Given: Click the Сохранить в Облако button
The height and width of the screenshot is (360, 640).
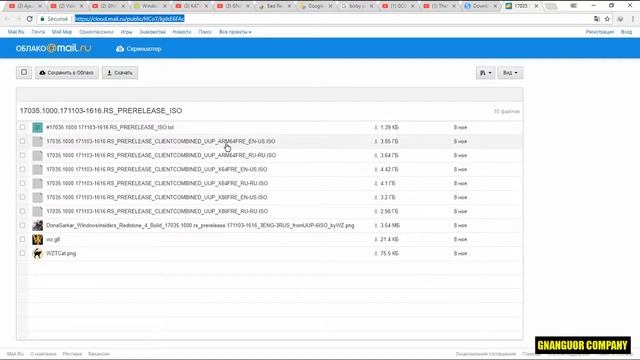Looking at the screenshot, I should (x=67, y=73).
